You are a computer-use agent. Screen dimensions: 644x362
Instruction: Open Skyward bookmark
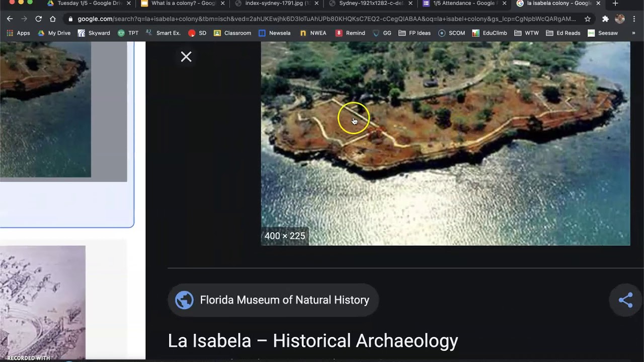point(94,33)
